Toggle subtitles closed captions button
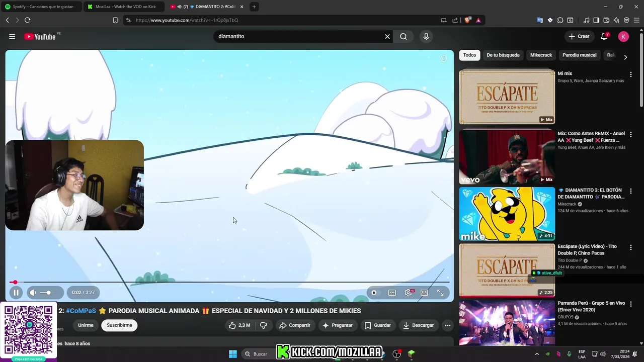644x362 pixels. pos(392,293)
